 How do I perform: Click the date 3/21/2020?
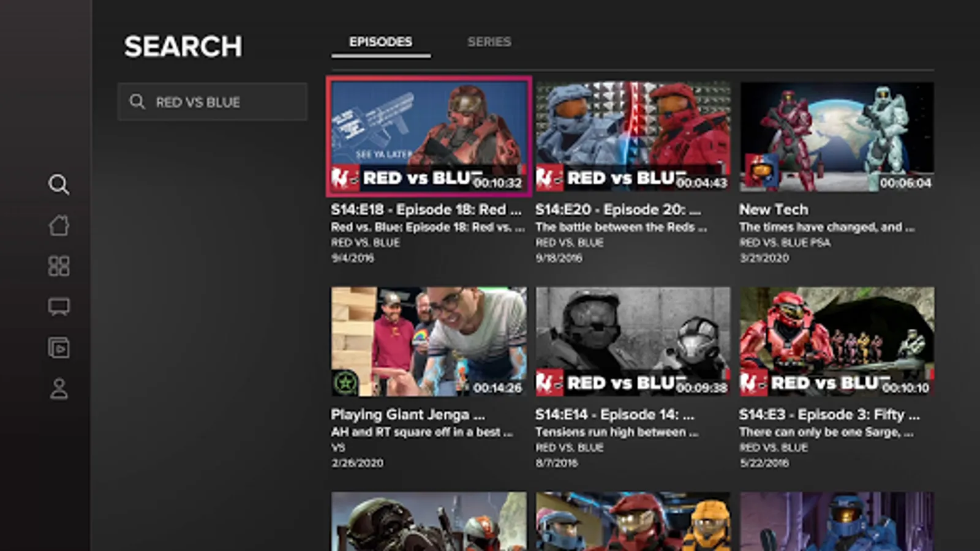click(x=764, y=258)
